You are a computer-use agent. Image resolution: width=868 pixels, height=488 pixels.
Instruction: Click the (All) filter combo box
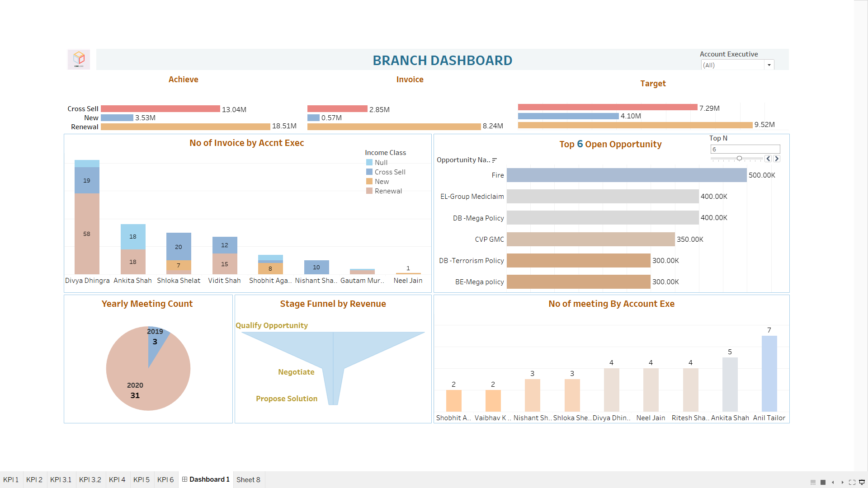click(732, 65)
